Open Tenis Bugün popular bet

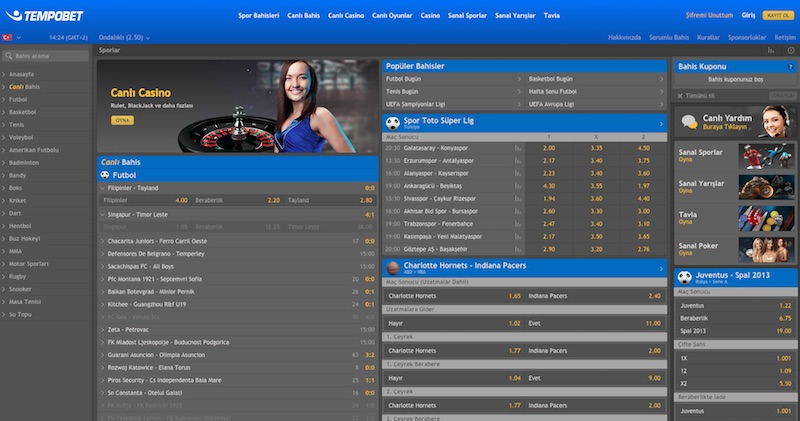click(453, 92)
